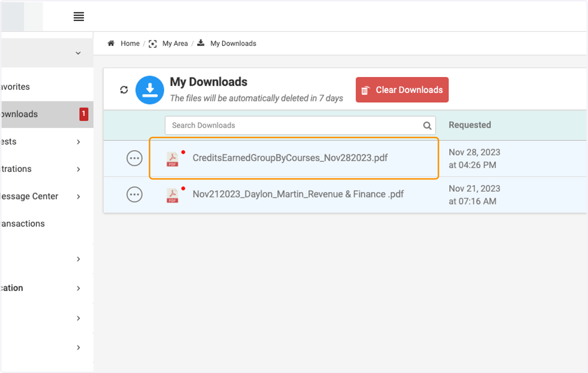Open Favorites in sidebar
Viewport: 588px width, 373px height.
[x=15, y=87]
